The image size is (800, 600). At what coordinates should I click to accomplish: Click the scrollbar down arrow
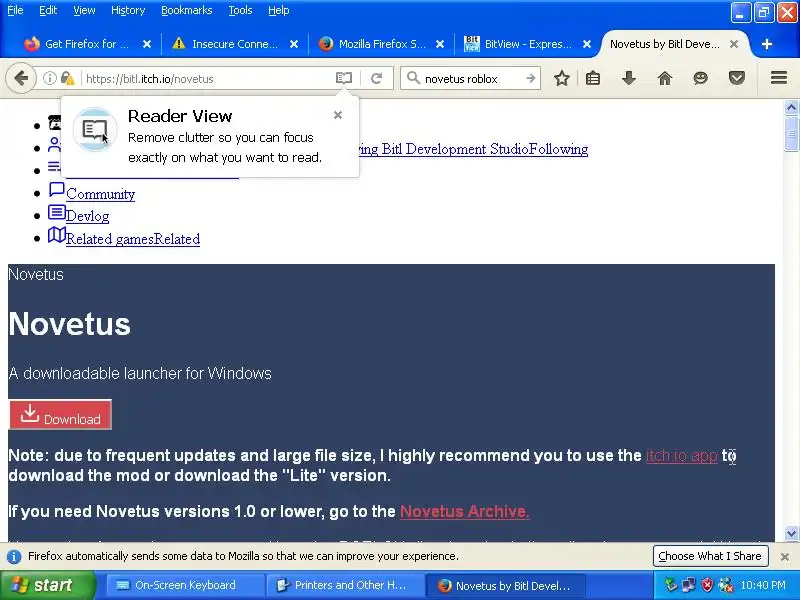[x=791, y=534]
